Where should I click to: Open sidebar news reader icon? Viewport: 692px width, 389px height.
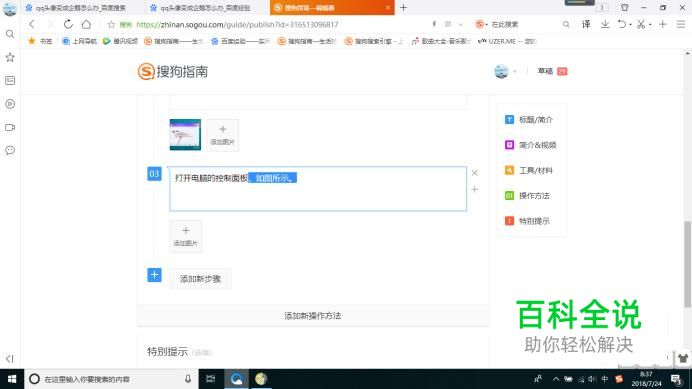point(10,80)
